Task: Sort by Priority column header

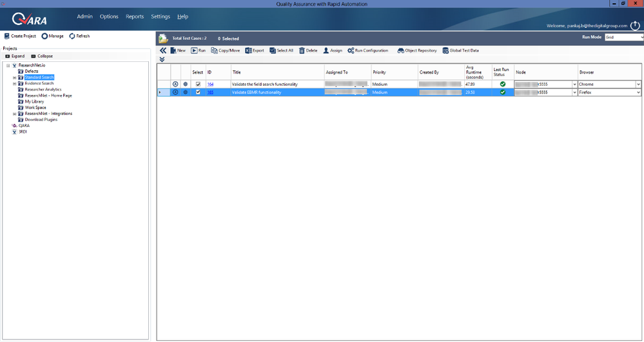Action: coord(395,72)
